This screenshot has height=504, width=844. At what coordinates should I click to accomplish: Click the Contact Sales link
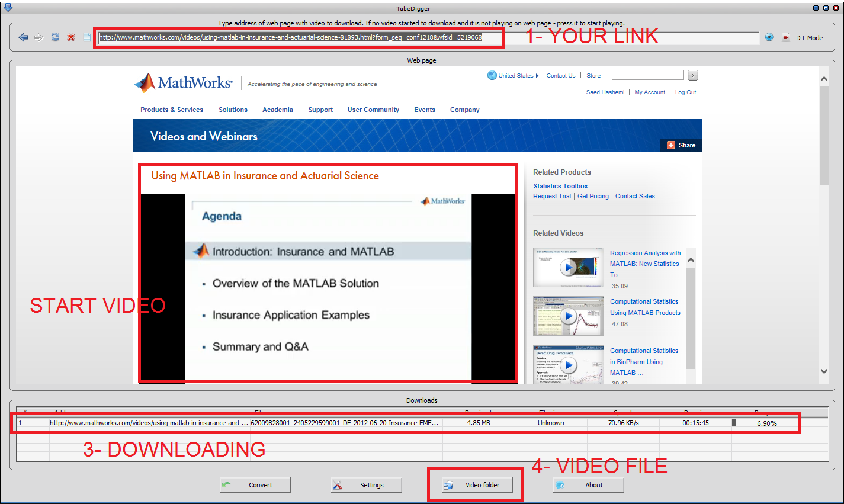(635, 196)
